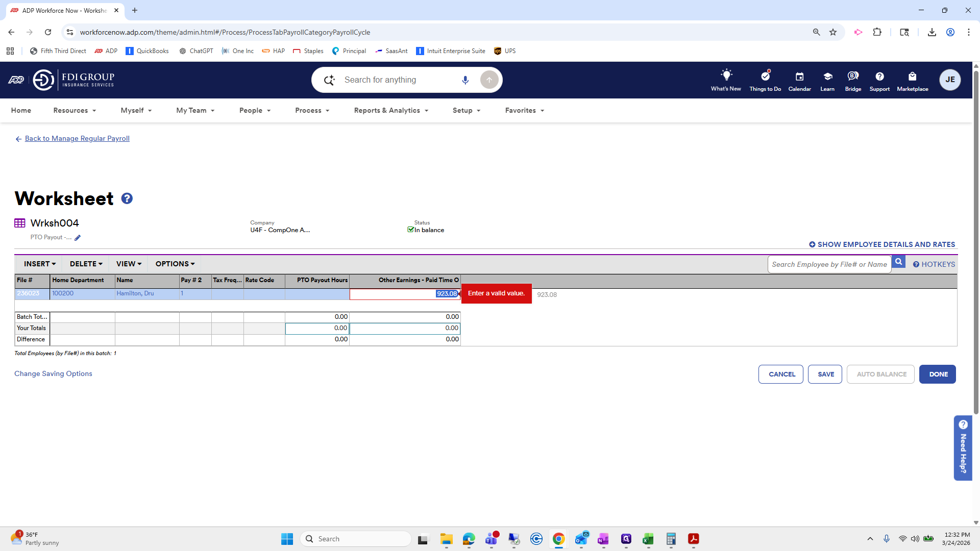Edit batch description pencil icon
Image resolution: width=980 pixels, height=551 pixels.
click(78, 238)
